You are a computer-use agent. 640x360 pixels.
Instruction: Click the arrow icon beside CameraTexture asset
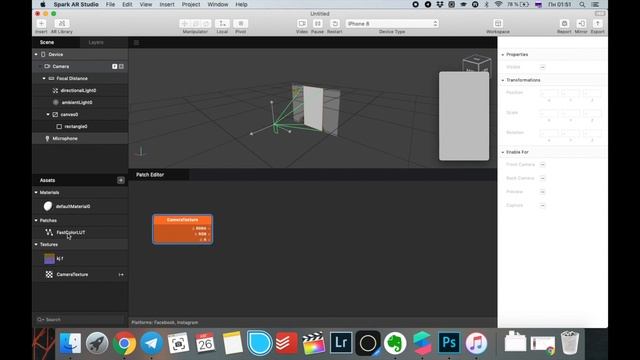[x=121, y=275]
